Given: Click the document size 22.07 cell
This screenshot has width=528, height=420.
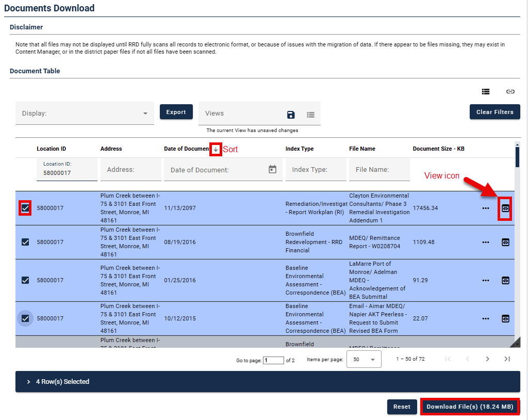Looking at the screenshot, I should 420,318.
